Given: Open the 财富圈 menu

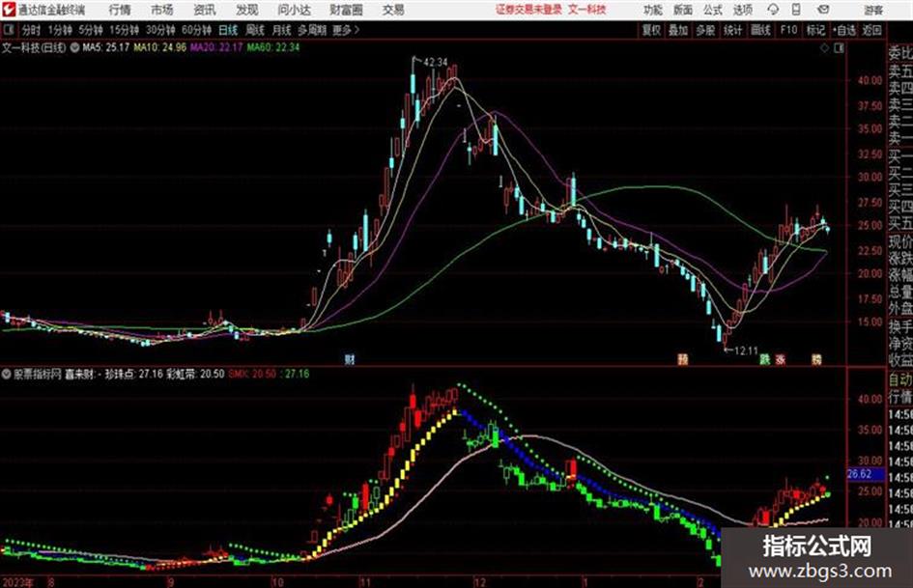Looking at the screenshot, I should point(346,10).
